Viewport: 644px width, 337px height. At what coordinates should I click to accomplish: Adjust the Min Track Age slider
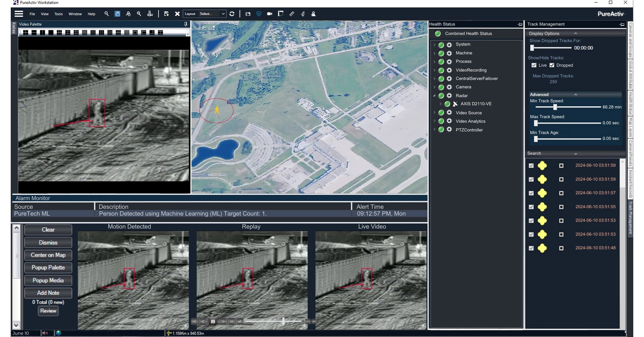[x=536, y=139]
